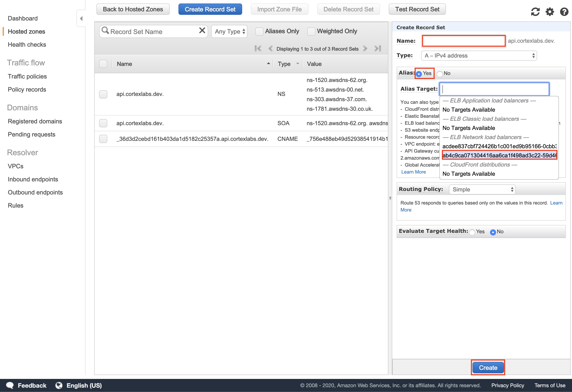Open the Any Type filter dropdown
The image size is (572, 392).
pos(229,31)
